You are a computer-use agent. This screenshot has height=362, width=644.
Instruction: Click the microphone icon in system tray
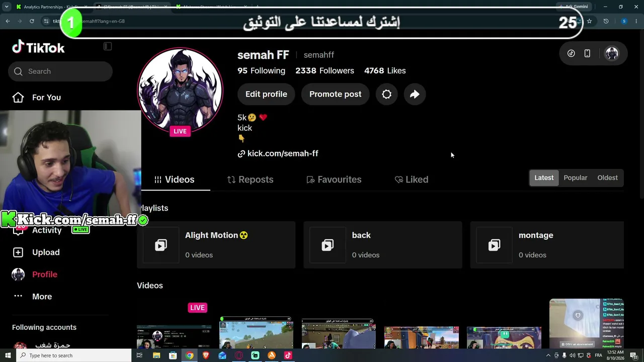click(x=564, y=355)
